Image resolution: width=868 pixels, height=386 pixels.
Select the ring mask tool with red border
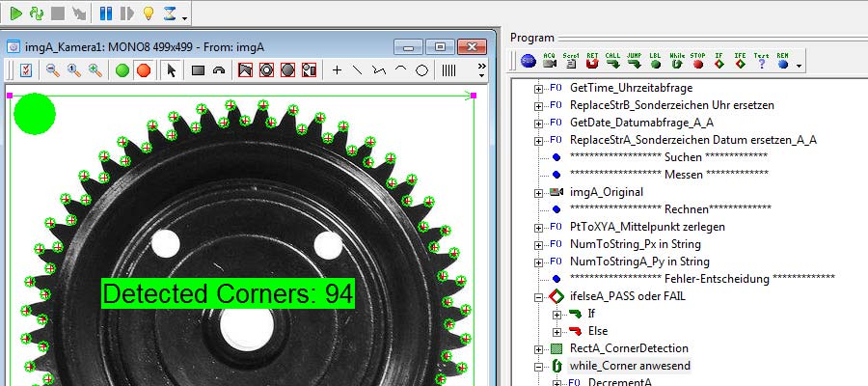tap(266, 70)
